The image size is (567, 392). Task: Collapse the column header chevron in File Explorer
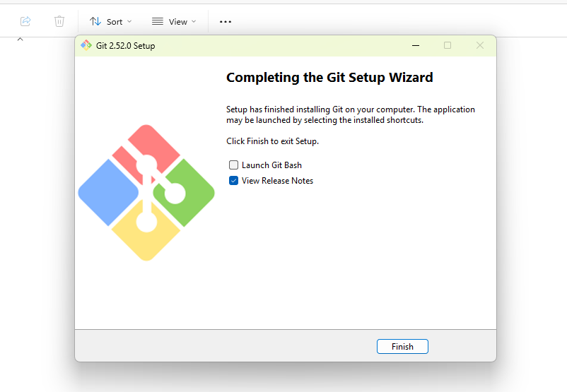[21, 39]
